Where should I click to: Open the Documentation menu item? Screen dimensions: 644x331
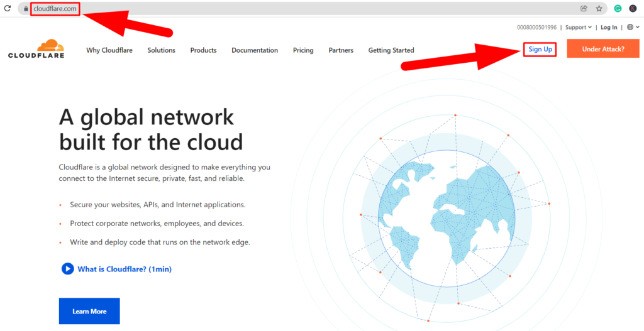pos(255,50)
